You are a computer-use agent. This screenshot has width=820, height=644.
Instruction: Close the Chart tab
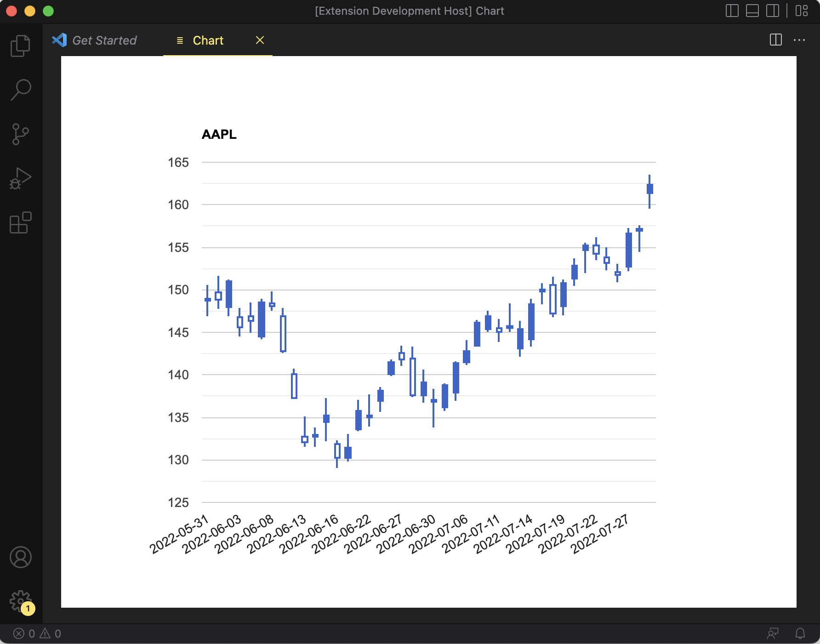point(260,40)
